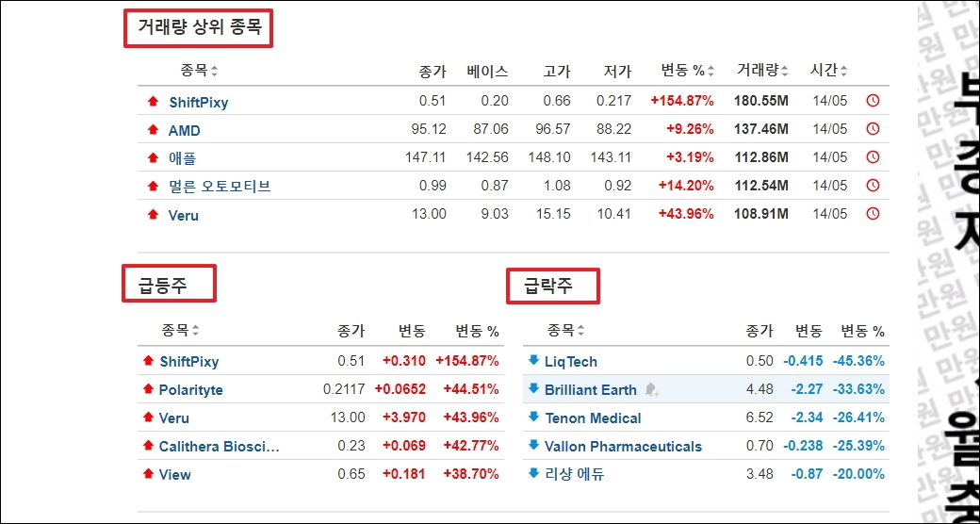This screenshot has width=980, height=524.
Task: Open the 애플 stock link
Action: pos(183,159)
